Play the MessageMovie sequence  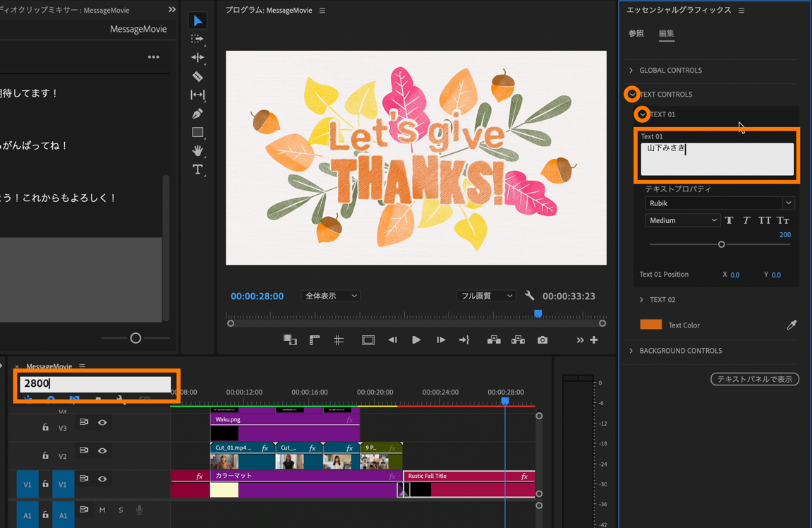point(416,340)
